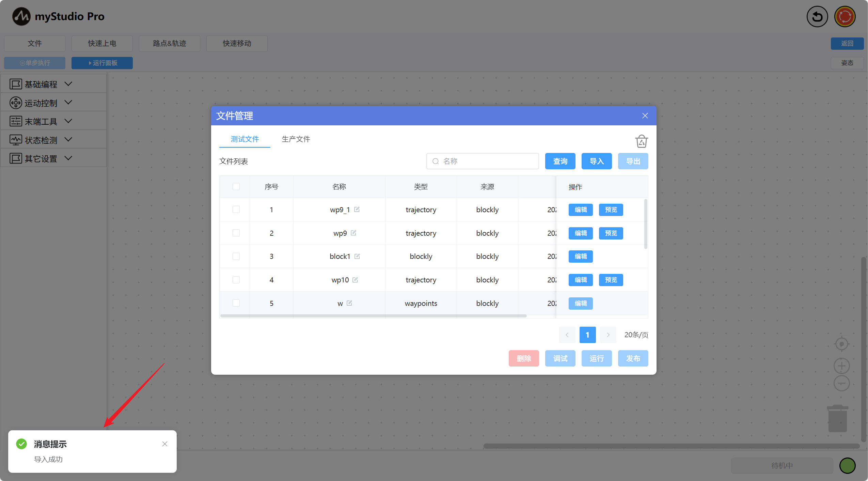
Task: Switch to the 生产文件 tab
Action: [296, 139]
